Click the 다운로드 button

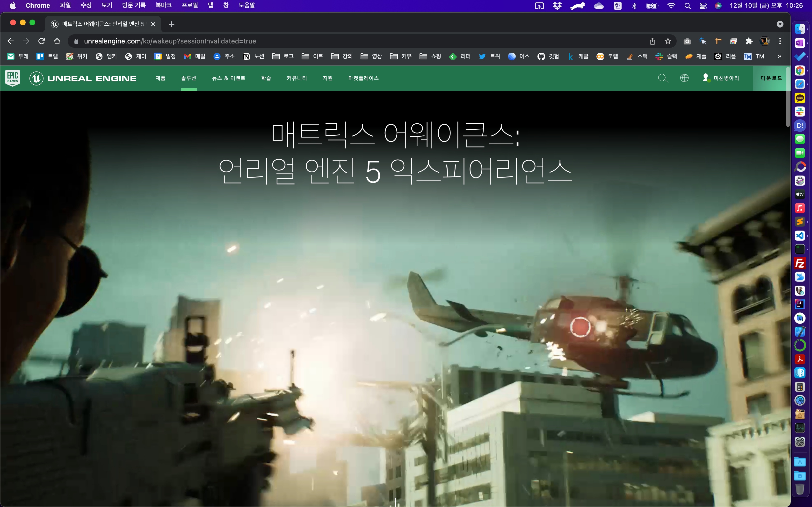[x=771, y=78]
